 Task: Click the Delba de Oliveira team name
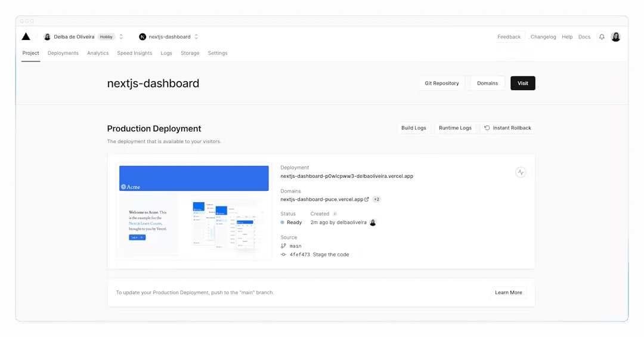pos(74,37)
